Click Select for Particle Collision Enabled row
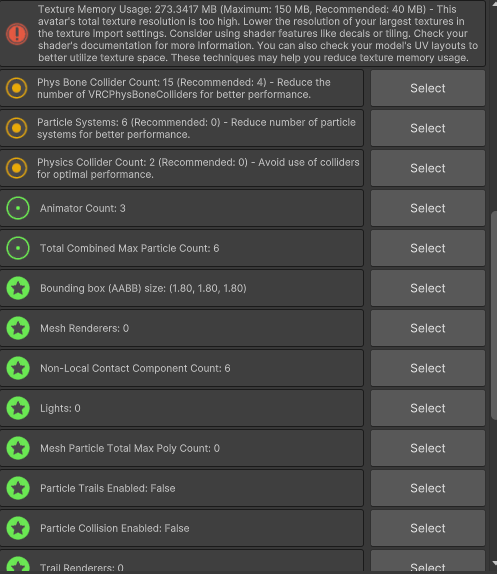Screen dimensions: 497x574 coord(428,528)
